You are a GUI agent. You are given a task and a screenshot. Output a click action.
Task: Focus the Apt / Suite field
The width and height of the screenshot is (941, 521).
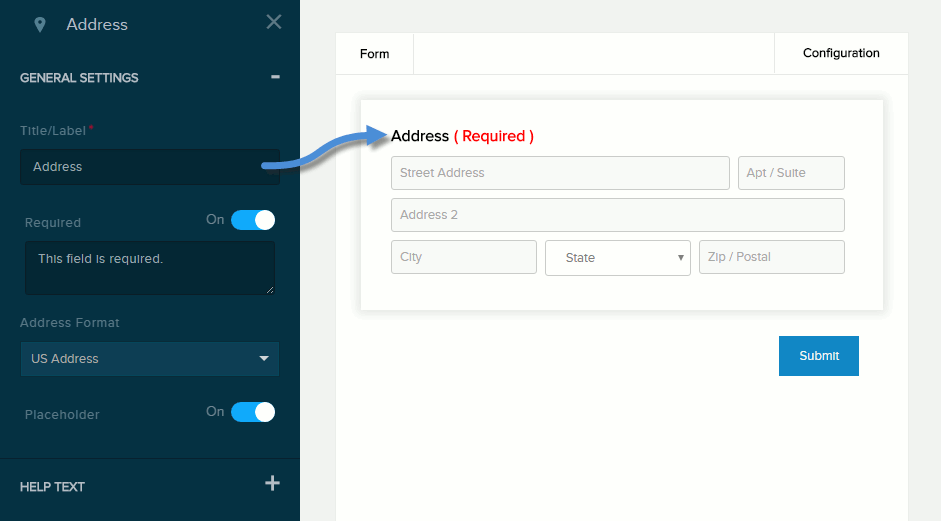pyautogui.click(x=791, y=173)
